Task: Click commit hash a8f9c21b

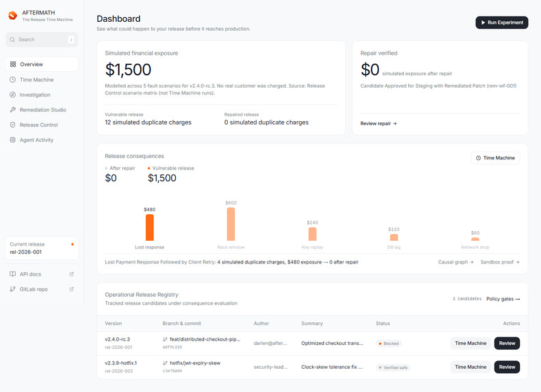Action: point(172,347)
